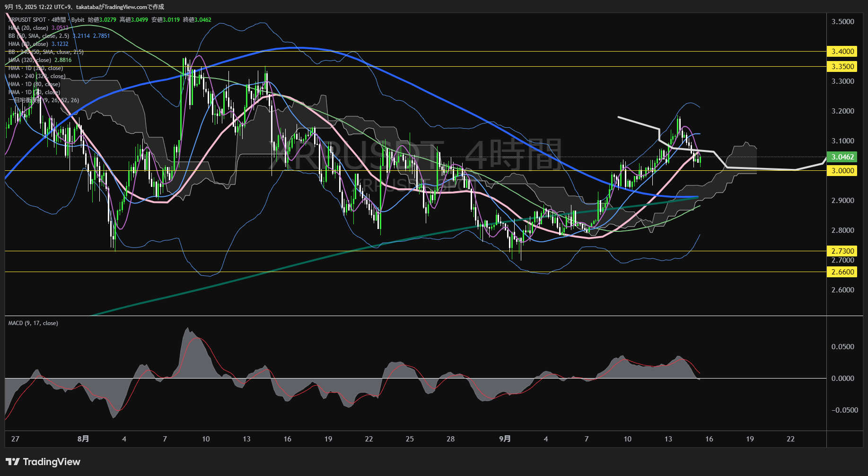Viewport: 868px width, 476px height.
Task: Click the TradingView.com attribution text at top
Action: [122, 7]
